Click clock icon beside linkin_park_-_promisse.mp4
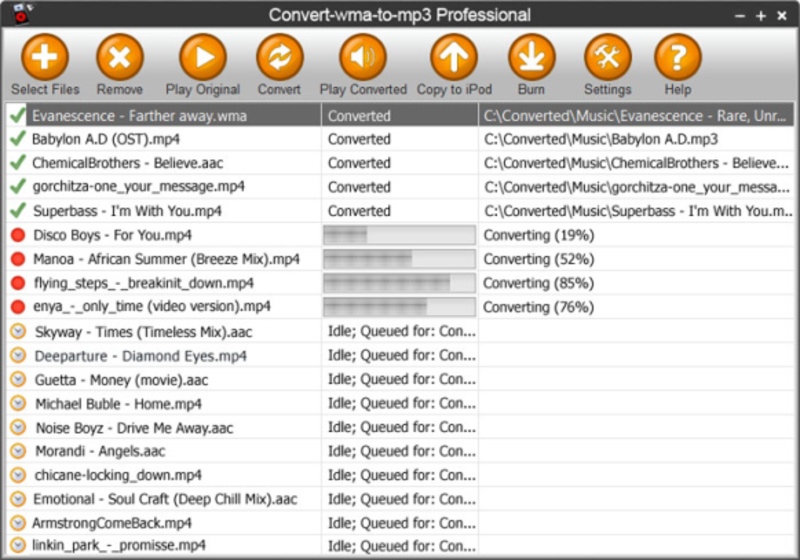The width and height of the screenshot is (800, 560). [18, 545]
